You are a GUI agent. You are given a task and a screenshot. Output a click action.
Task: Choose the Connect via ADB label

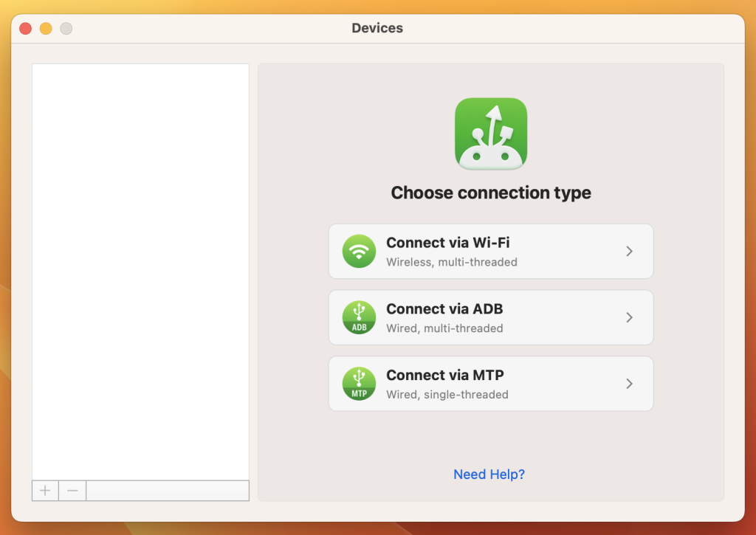pos(444,309)
